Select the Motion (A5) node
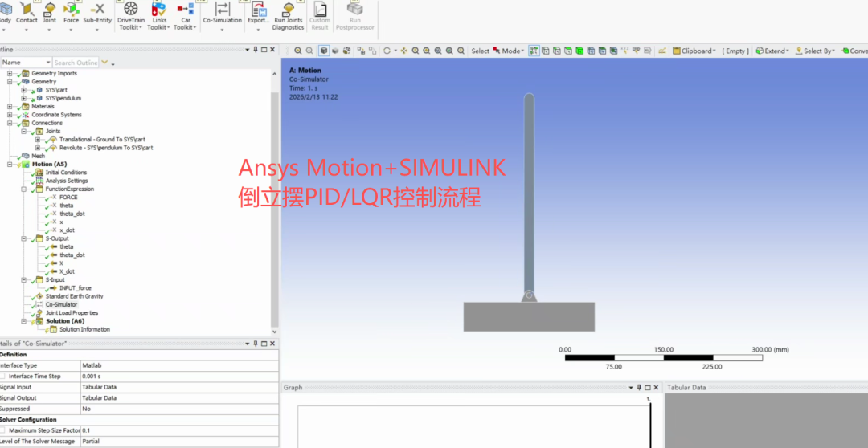The height and width of the screenshot is (448, 868). [x=49, y=165]
